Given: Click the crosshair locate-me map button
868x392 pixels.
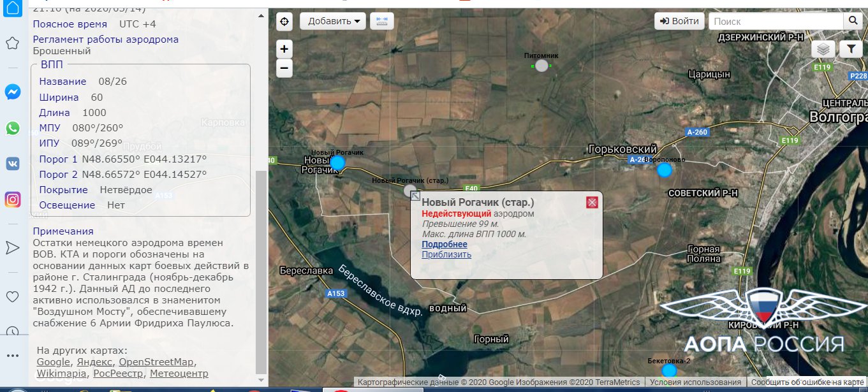Looking at the screenshot, I should (284, 21).
